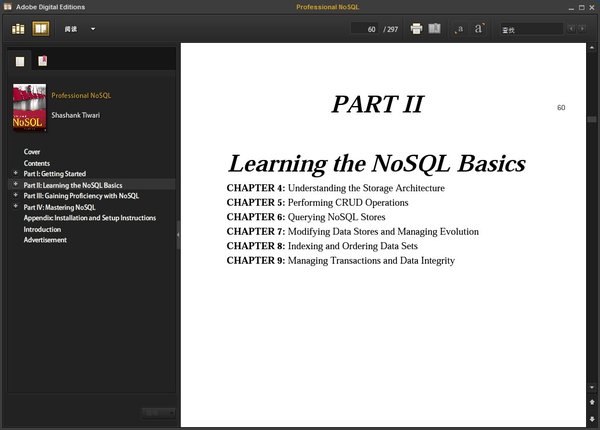Select the Introduction entry
Image resolution: width=600 pixels, height=430 pixels.
42,229
